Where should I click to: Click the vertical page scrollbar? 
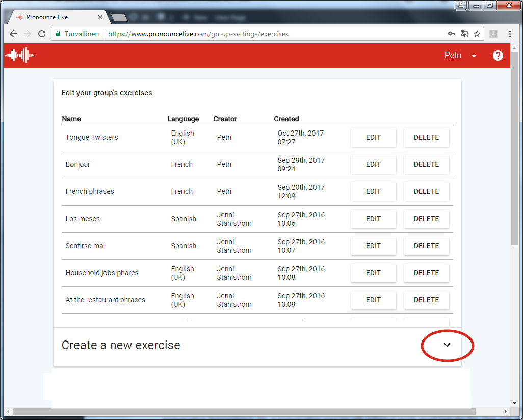(x=514, y=153)
